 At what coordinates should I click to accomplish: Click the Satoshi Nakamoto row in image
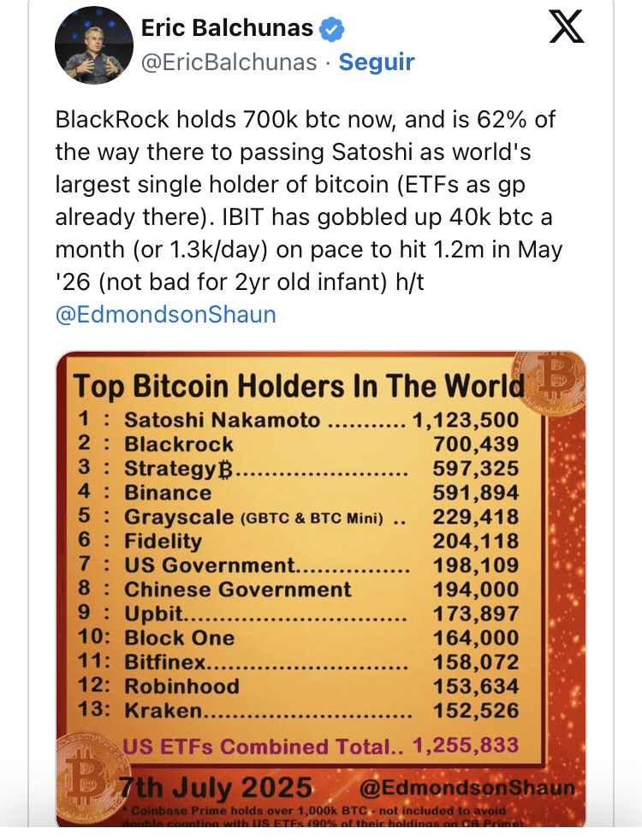pyautogui.click(x=298, y=419)
